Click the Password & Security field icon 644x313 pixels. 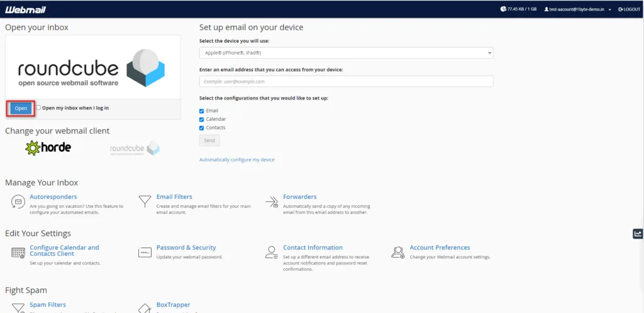[145, 253]
